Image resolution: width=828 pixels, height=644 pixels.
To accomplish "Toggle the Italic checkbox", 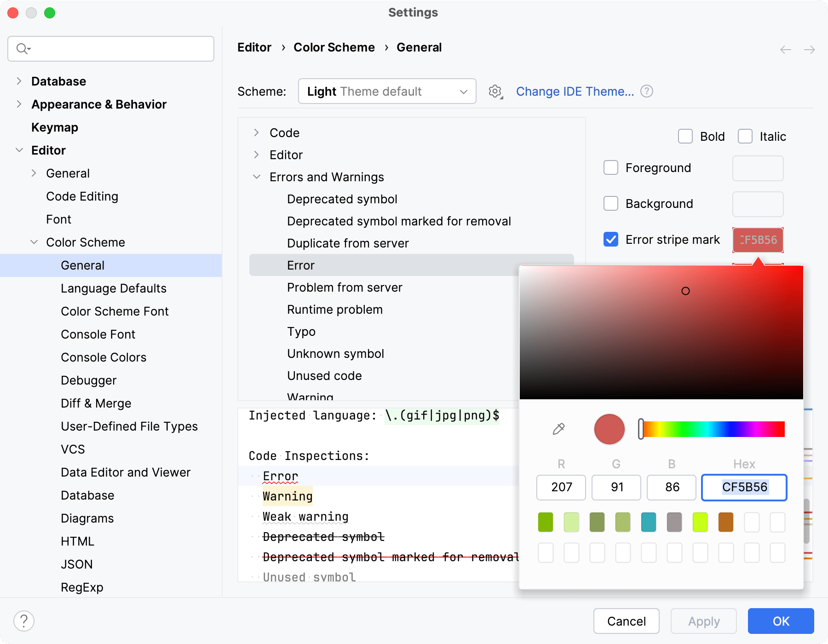I will click(745, 137).
